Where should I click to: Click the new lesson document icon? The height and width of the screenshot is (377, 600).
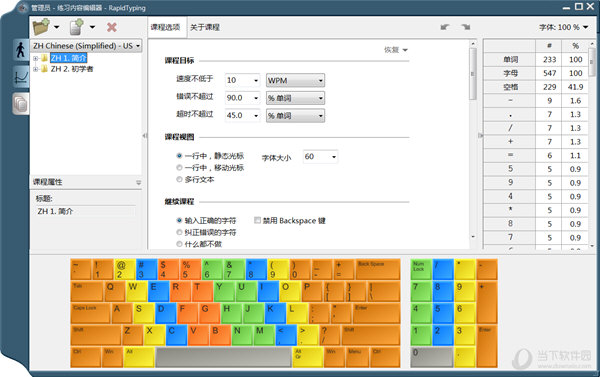pos(77,27)
